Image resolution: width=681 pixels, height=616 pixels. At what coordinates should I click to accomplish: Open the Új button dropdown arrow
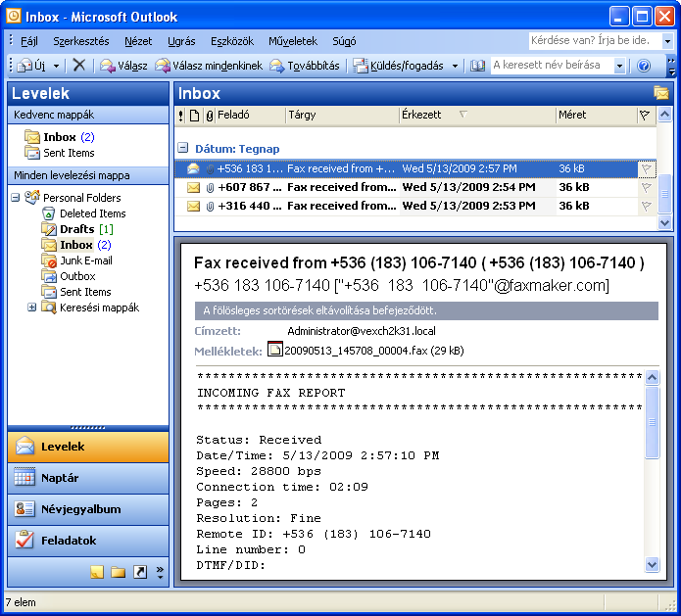coord(57,66)
